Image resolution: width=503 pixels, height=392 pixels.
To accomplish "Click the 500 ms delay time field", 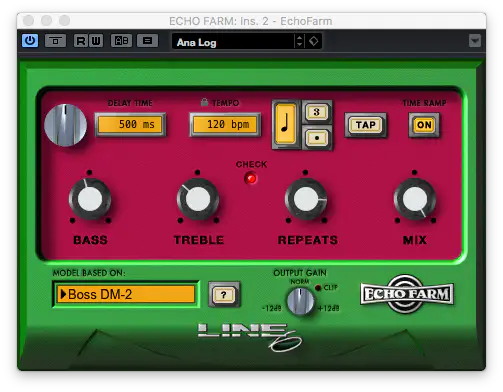I will point(130,125).
